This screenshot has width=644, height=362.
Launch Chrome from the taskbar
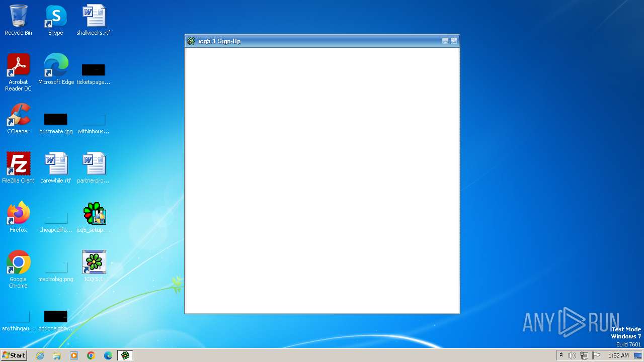click(x=91, y=355)
